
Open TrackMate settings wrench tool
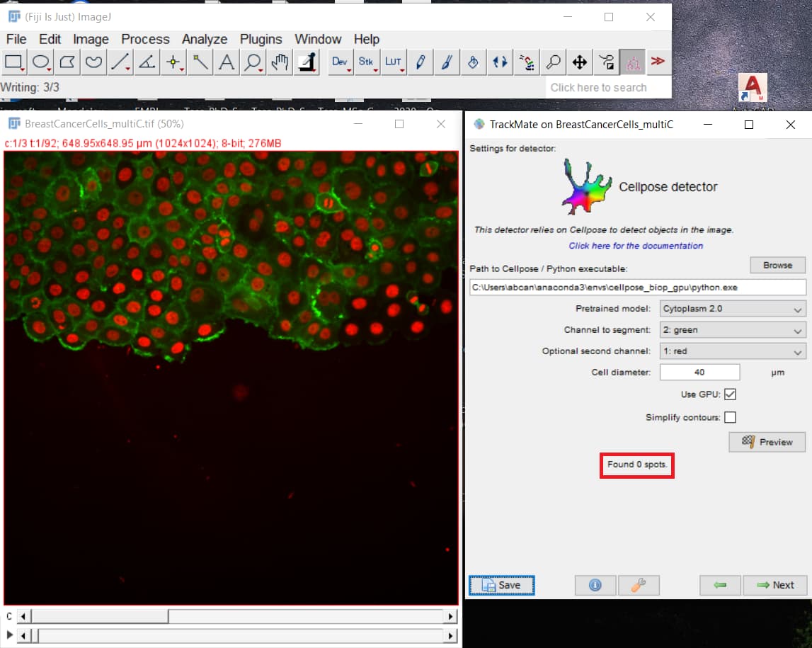point(639,585)
